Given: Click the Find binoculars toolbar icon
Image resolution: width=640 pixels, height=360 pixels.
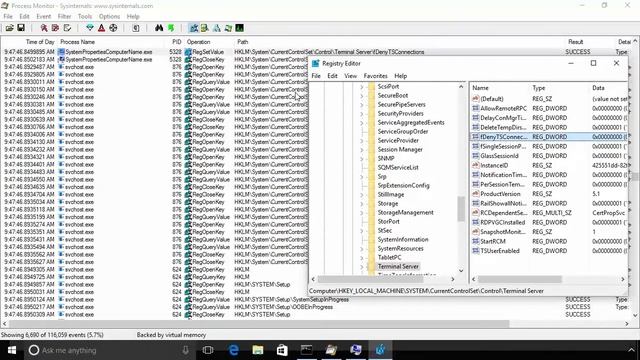Looking at the screenshot, I should point(159,28).
